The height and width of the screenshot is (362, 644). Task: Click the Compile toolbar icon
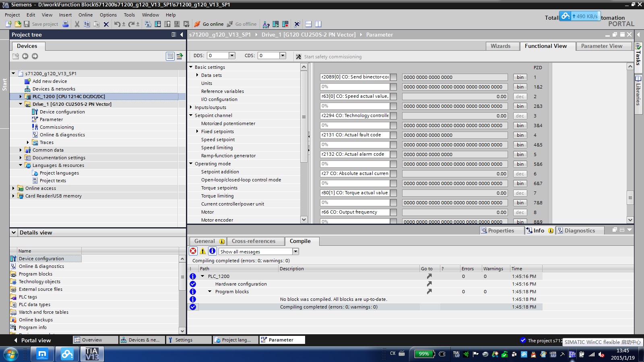point(148,24)
